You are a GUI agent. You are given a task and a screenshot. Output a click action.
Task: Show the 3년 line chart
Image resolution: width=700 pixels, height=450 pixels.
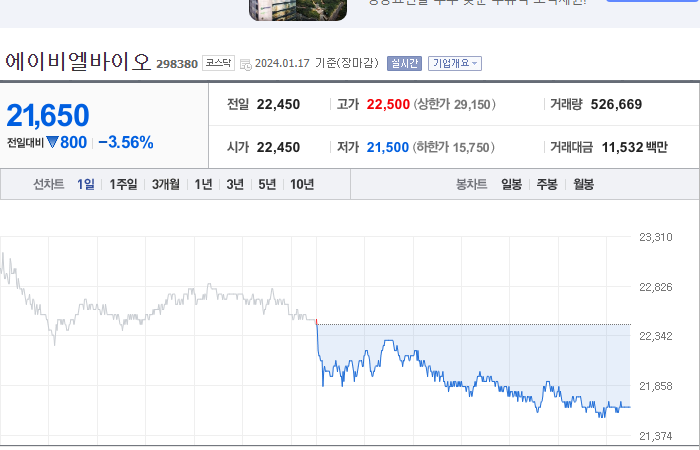[x=235, y=184]
